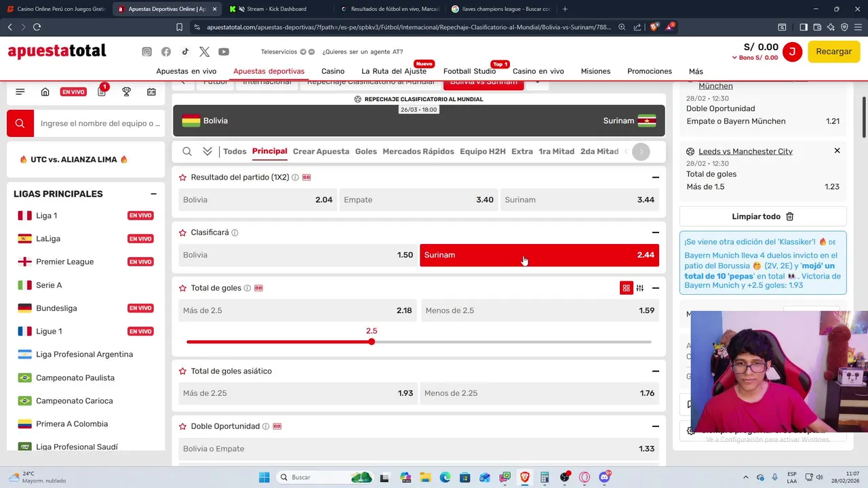Open the Apuestas en vivo menu item
Image resolution: width=868 pixels, height=488 pixels.
click(186, 71)
